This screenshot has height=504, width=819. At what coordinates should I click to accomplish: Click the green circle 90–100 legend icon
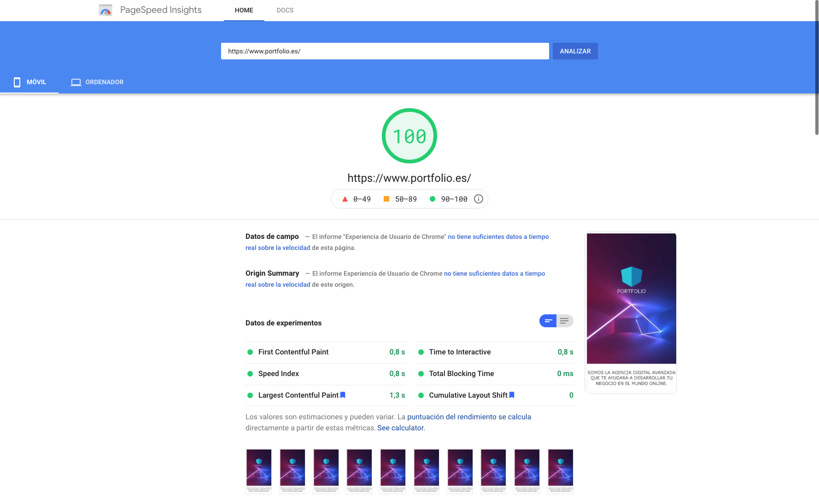pos(433,199)
